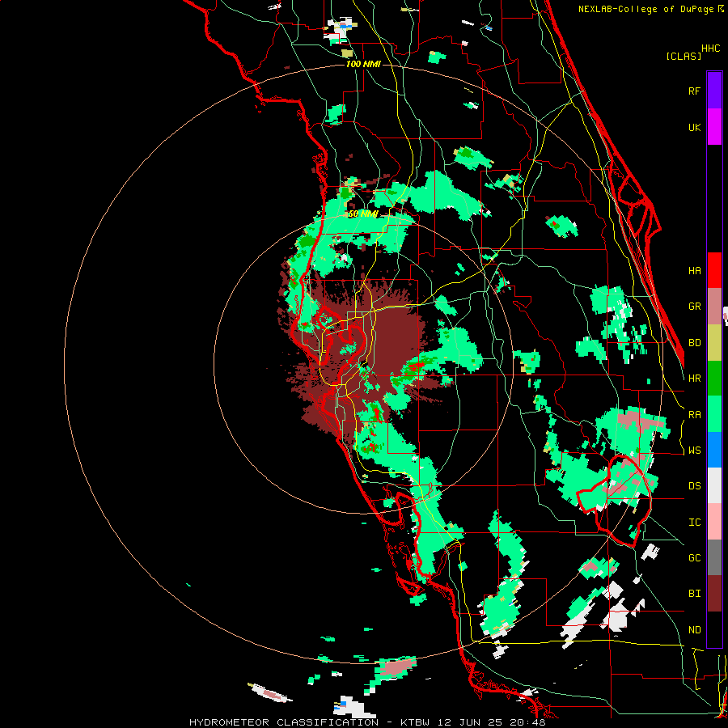
Task: Click the RF legend label
Action: [694, 91]
